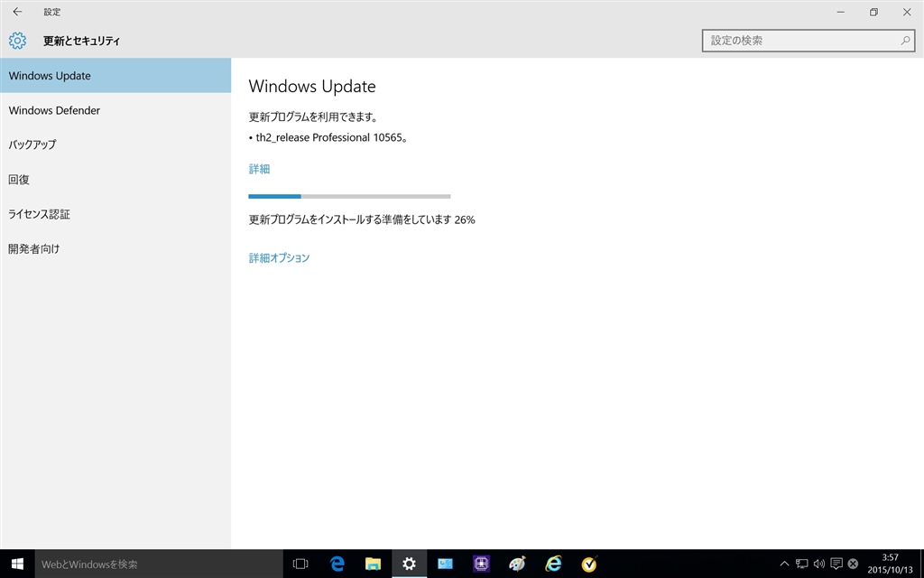The image size is (924, 578).
Task: Open the ライセンス認証 section
Action: [x=115, y=214]
